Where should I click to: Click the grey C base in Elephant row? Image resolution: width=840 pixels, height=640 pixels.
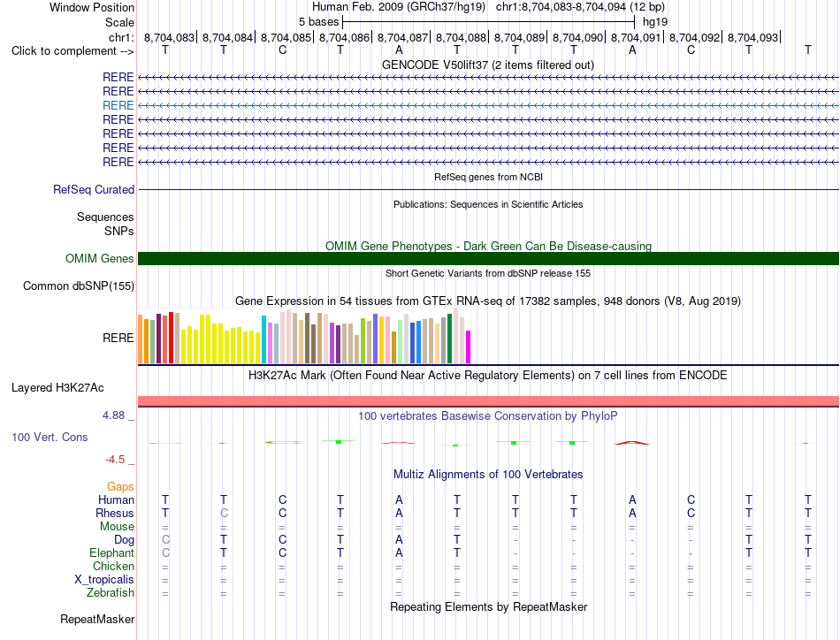[x=165, y=552]
